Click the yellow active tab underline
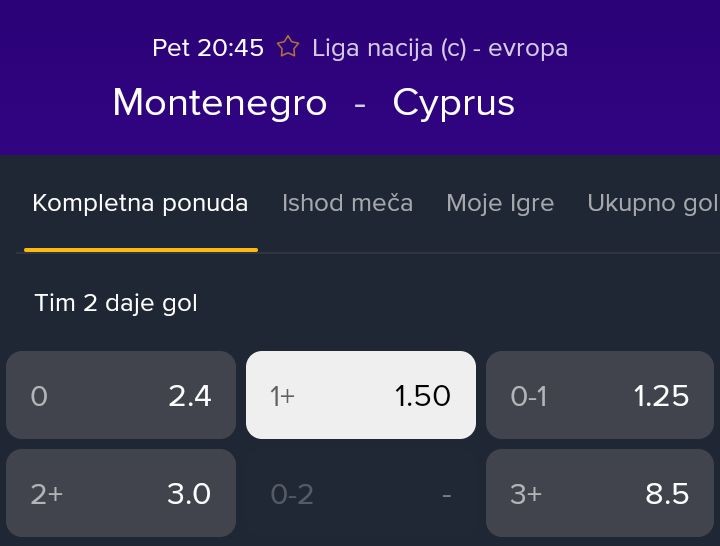The image size is (720, 546). coord(141,250)
